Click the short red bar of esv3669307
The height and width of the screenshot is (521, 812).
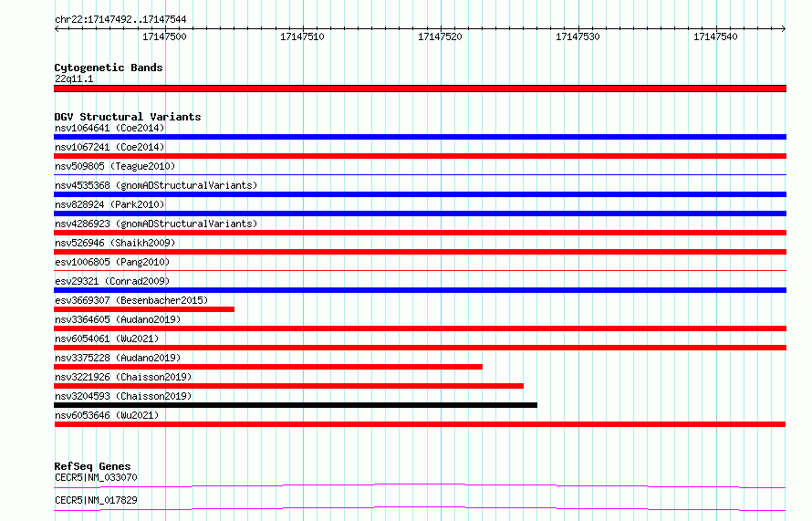[144, 309]
